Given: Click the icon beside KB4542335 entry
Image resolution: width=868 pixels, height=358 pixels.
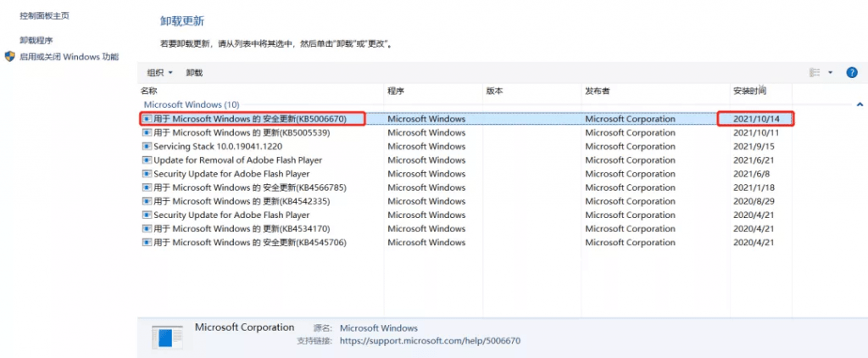Looking at the screenshot, I should (x=147, y=201).
